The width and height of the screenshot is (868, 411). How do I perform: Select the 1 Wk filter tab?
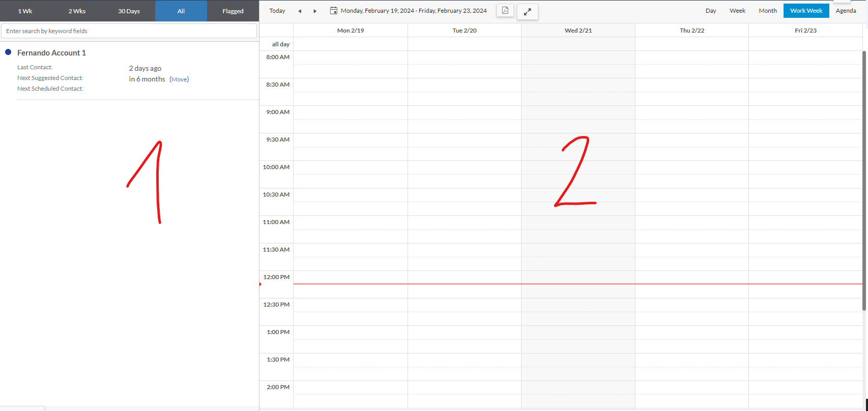(x=25, y=11)
